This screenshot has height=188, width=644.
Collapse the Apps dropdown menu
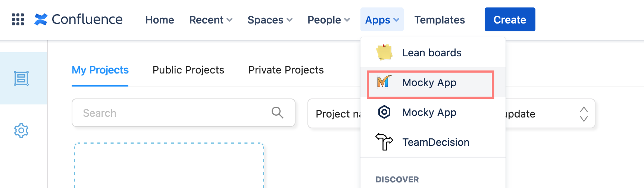pos(382,20)
